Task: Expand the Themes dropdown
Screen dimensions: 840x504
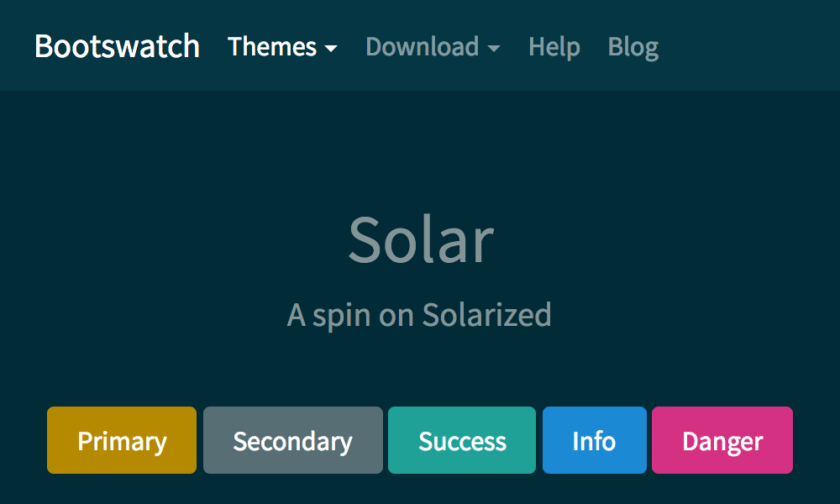Action: pos(273,48)
